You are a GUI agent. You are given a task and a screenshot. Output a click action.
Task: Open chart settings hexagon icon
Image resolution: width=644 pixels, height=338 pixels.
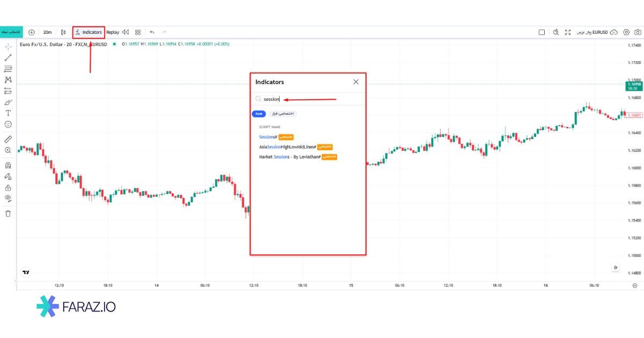(x=626, y=32)
